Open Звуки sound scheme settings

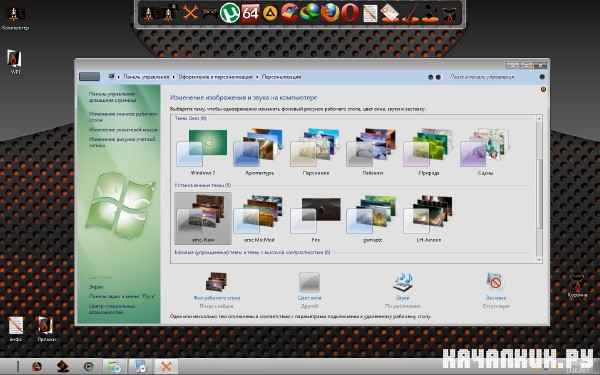tap(403, 290)
